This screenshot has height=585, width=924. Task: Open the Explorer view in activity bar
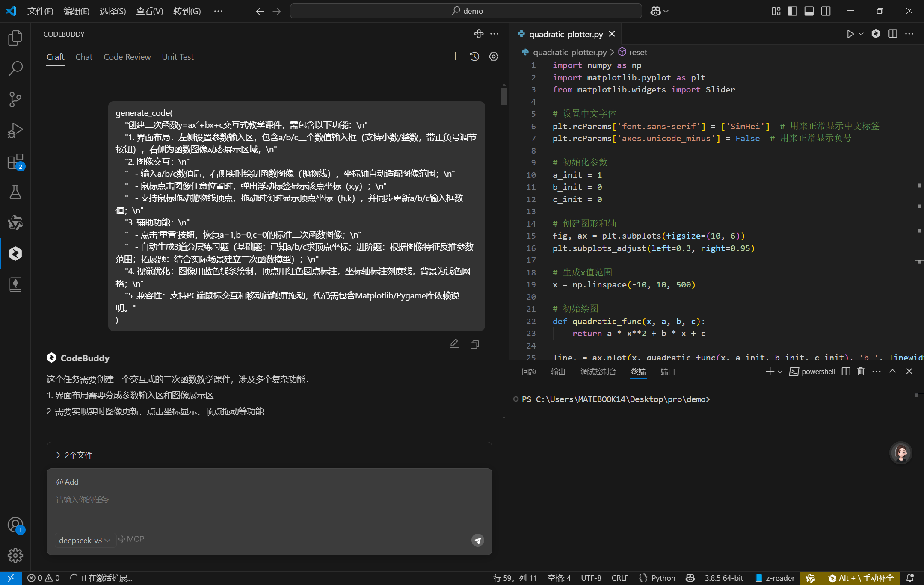click(15, 38)
